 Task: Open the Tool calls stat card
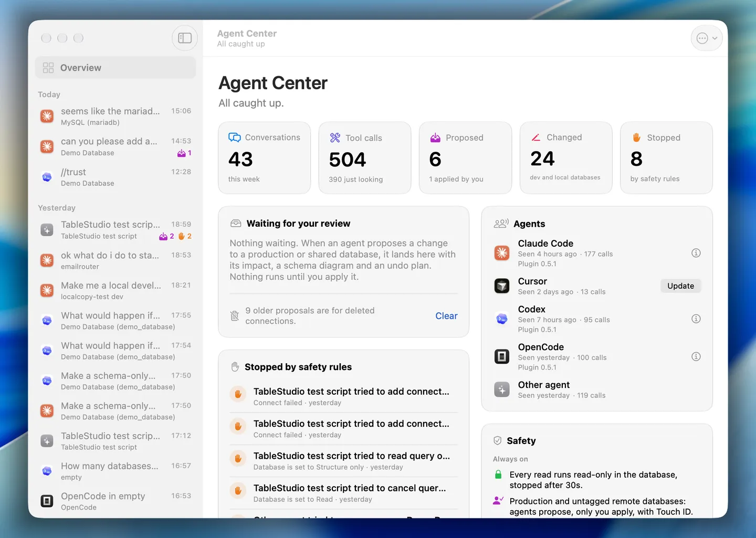[365, 158]
